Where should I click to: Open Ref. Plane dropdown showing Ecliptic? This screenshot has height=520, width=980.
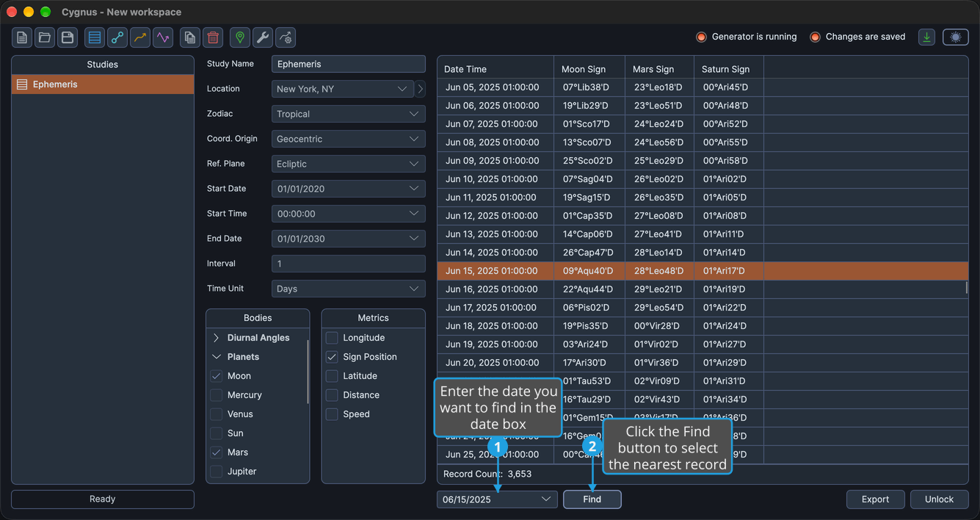pyautogui.click(x=349, y=164)
